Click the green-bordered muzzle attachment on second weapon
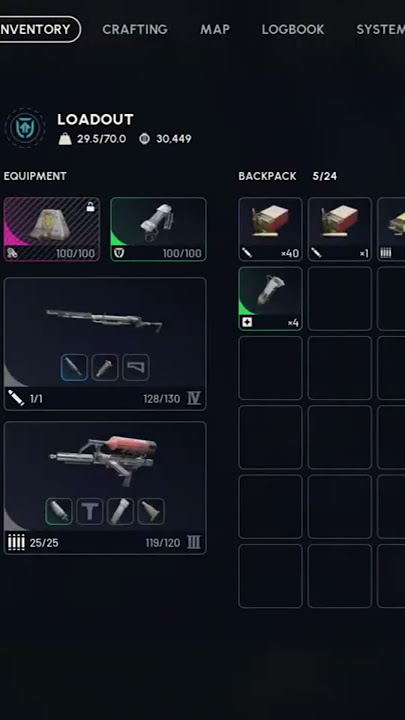This screenshot has width=405, height=720. [59, 511]
